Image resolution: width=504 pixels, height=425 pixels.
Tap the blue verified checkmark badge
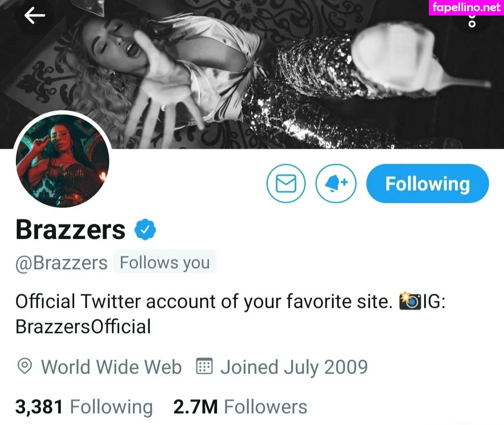tap(145, 230)
